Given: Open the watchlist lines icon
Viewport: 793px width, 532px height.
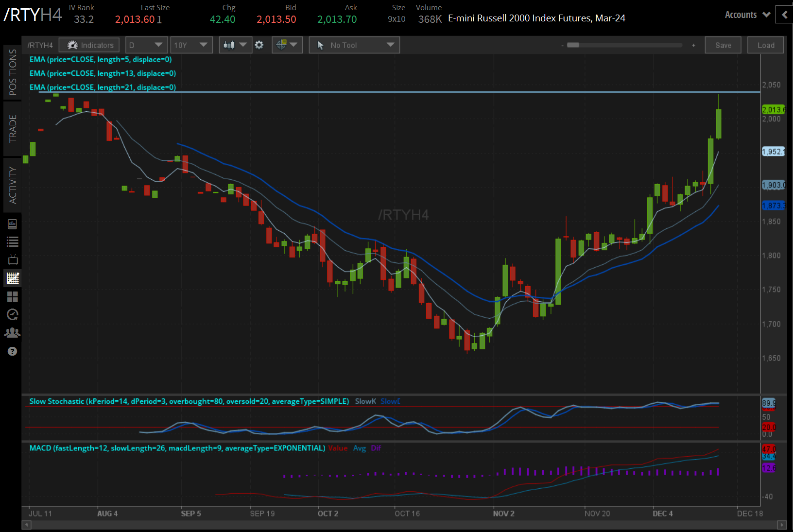Looking at the screenshot, I should pos(13,241).
